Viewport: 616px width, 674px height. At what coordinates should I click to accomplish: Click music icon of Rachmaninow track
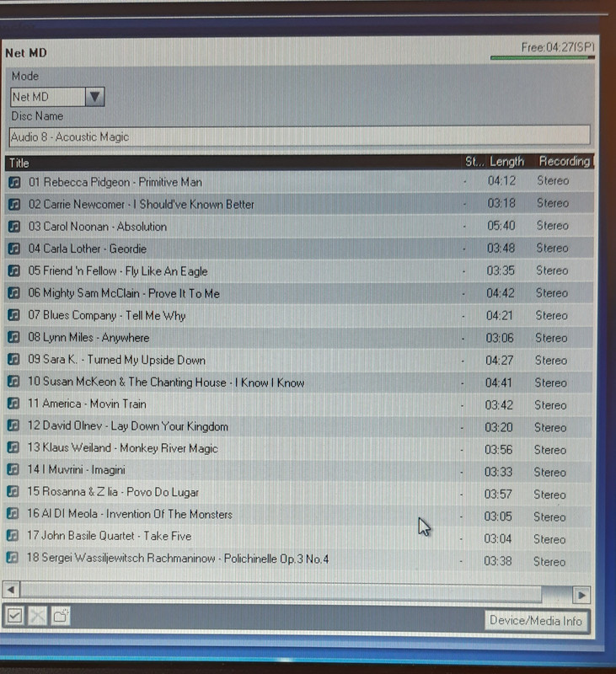[x=13, y=558]
